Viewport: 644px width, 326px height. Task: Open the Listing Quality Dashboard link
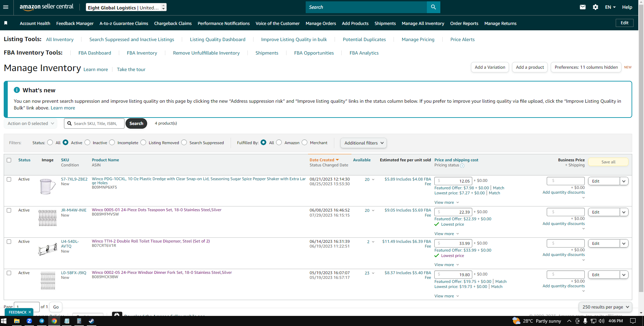(x=217, y=39)
